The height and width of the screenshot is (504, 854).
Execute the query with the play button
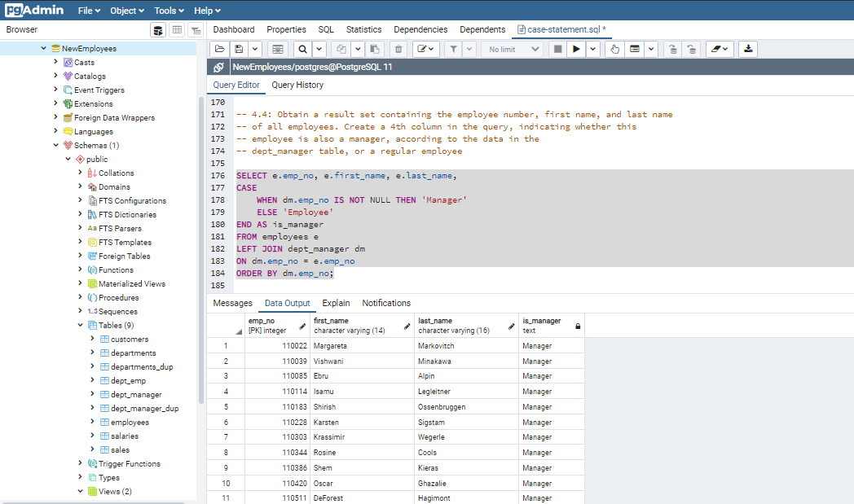pos(576,50)
